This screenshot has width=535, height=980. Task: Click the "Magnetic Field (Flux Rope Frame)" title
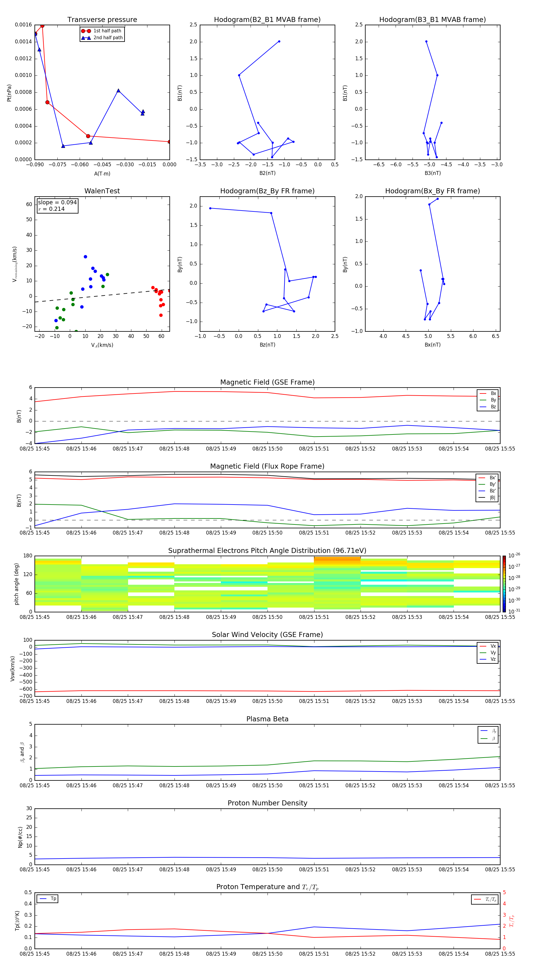point(267,467)
